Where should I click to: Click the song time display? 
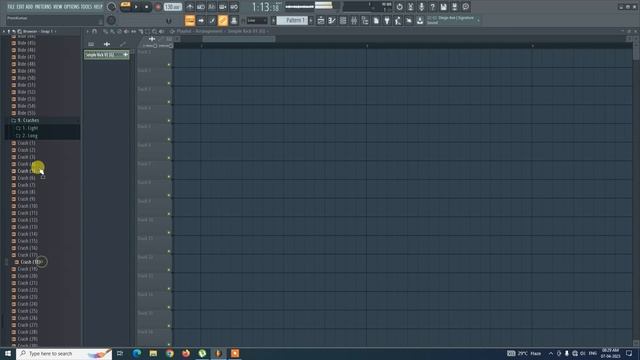coord(266,7)
